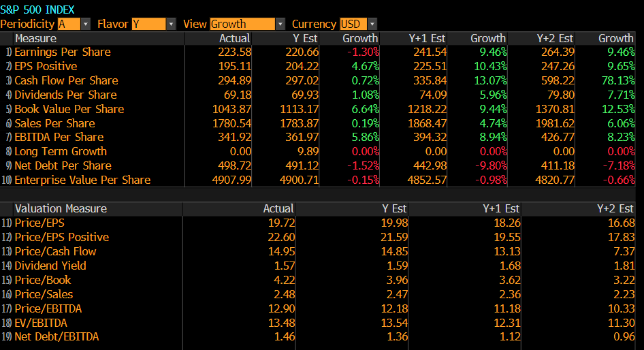Click the 74.09 Dividends Y+1 estimate
This screenshot has width=644, height=350.
[x=433, y=95]
